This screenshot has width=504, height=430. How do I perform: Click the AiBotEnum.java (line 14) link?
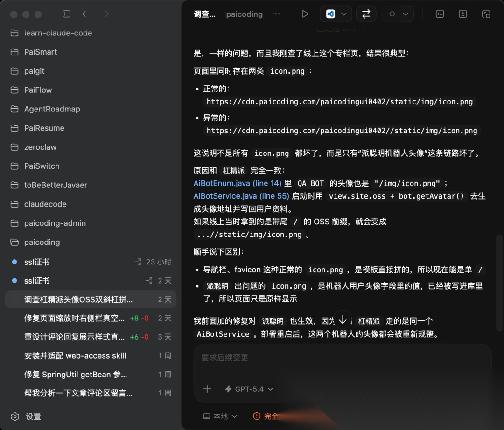click(x=237, y=183)
